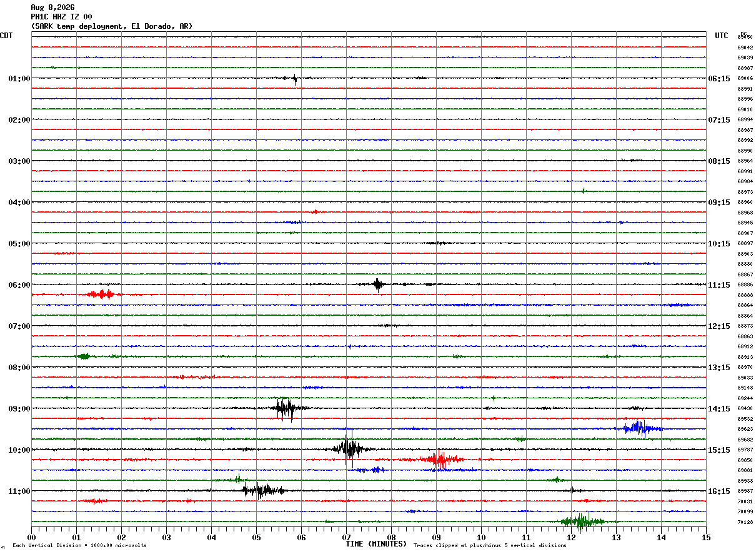Click the '09:00' CDT time label

19,409
